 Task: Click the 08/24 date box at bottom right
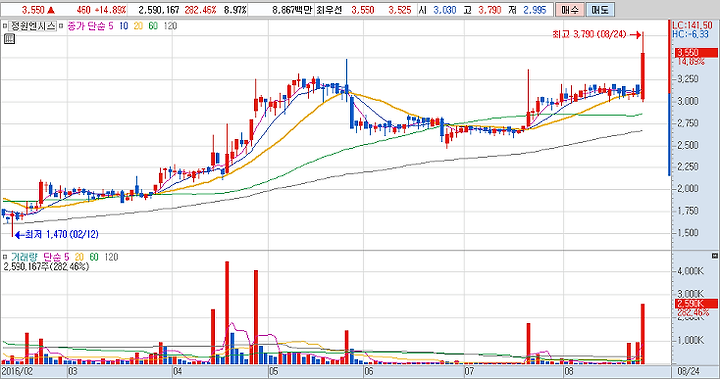(x=688, y=371)
